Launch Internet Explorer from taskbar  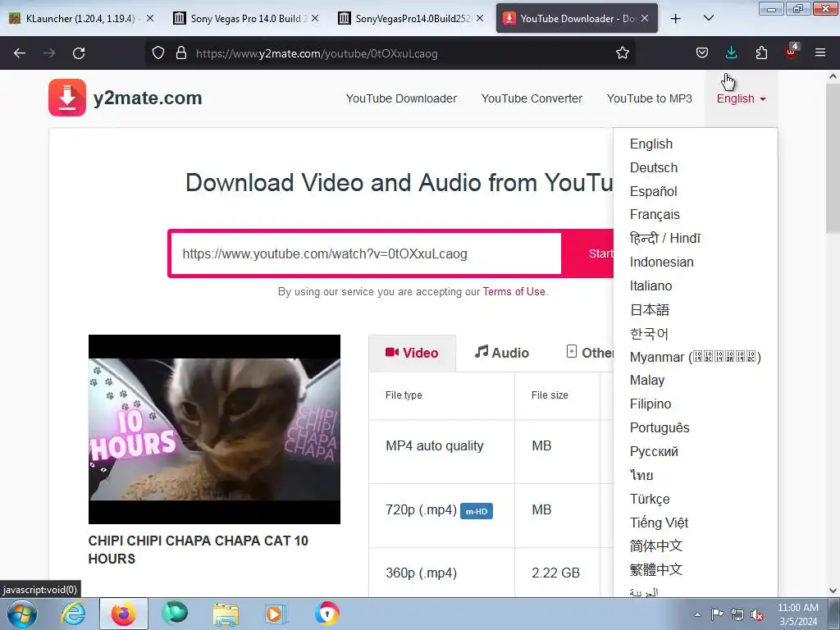73,614
